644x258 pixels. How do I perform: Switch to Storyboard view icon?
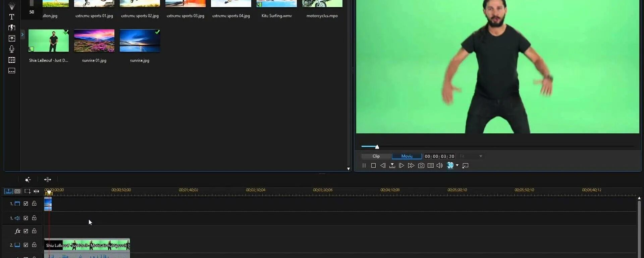[17, 191]
